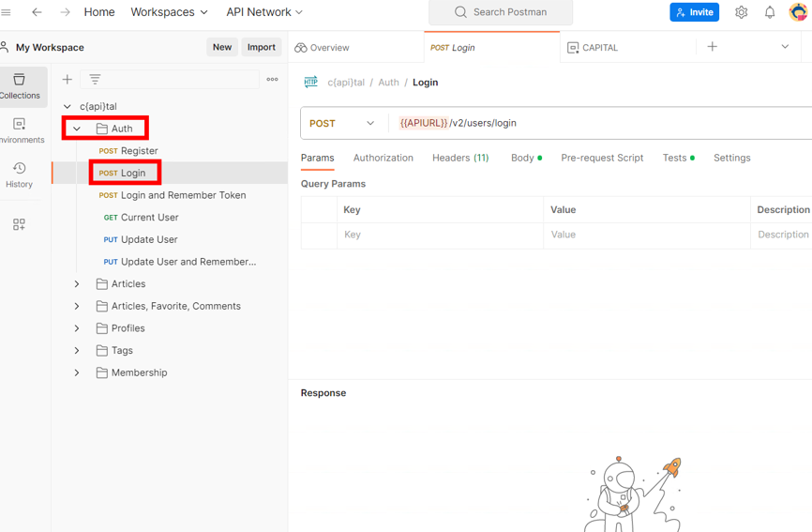Screen dimensions: 812x532
Task: Click the query param Value cell
Action: click(x=647, y=235)
